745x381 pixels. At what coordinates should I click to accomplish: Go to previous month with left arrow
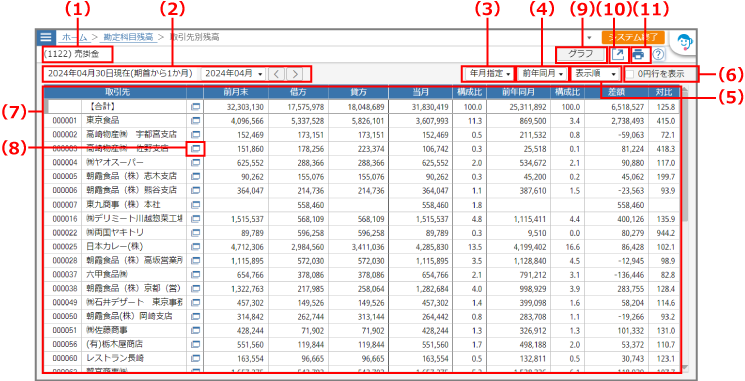[x=278, y=74]
